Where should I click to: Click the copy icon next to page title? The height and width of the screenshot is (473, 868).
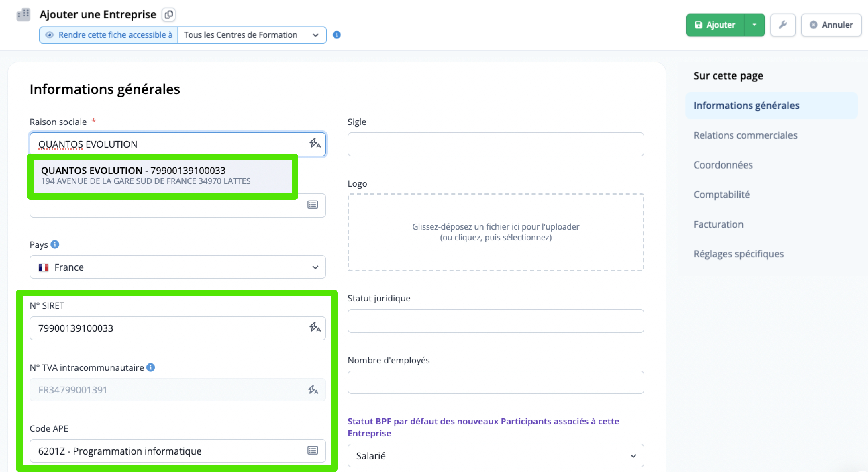pyautogui.click(x=168, y=14)
